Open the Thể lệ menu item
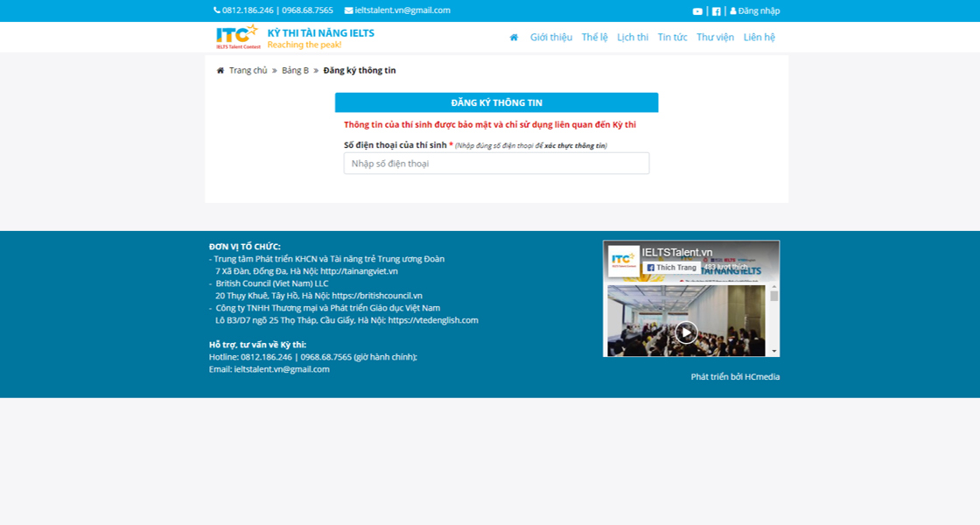This screenshot has width=980, height=525. point(594,37)
